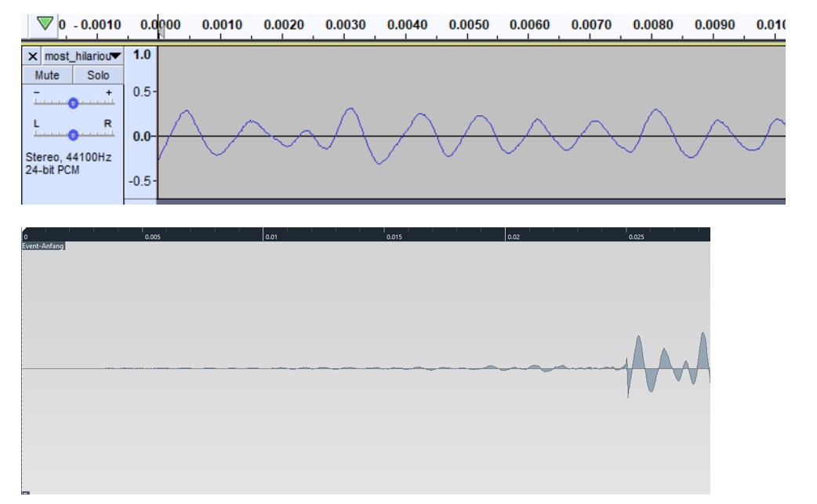Click the Stereo, 44100Hz track info text
Viewport: 817px width, 504px height.
click(68, 158)
